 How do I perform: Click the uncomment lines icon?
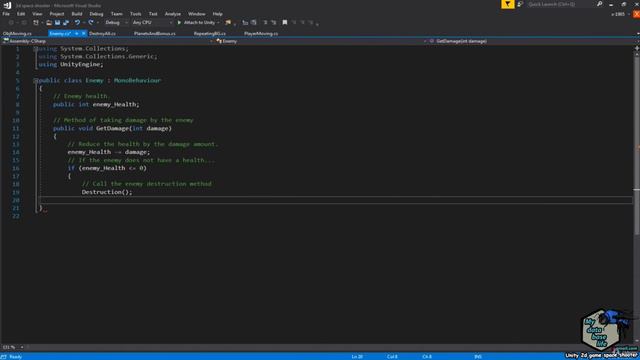[x=273, y=23]
